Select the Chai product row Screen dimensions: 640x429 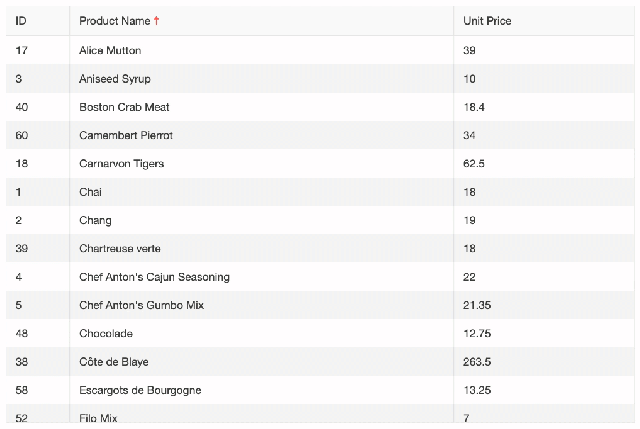(x=320, y=192)
